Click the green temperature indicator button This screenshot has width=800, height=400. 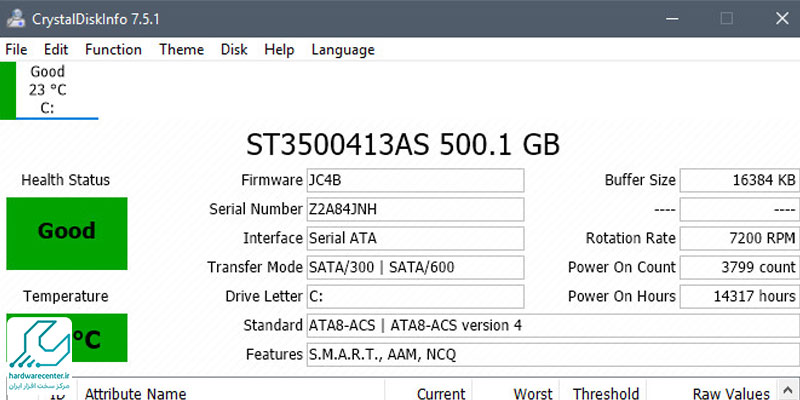(x=67, y=338)
